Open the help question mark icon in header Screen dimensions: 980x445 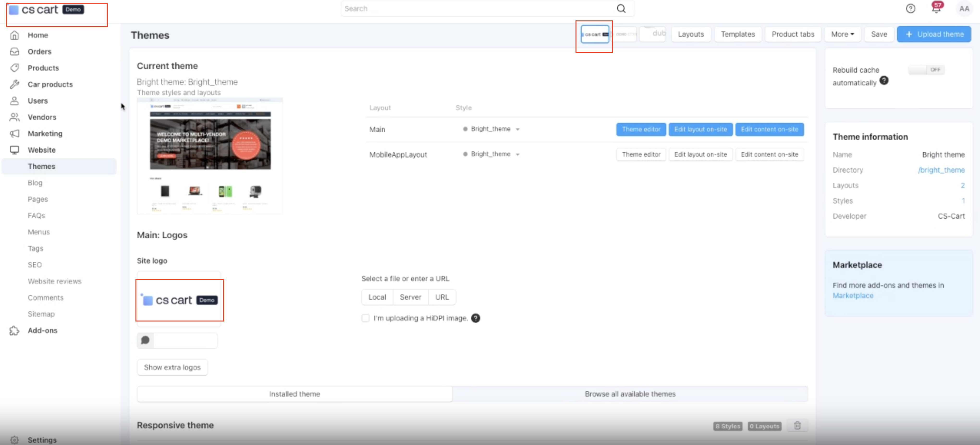point(910,8)
